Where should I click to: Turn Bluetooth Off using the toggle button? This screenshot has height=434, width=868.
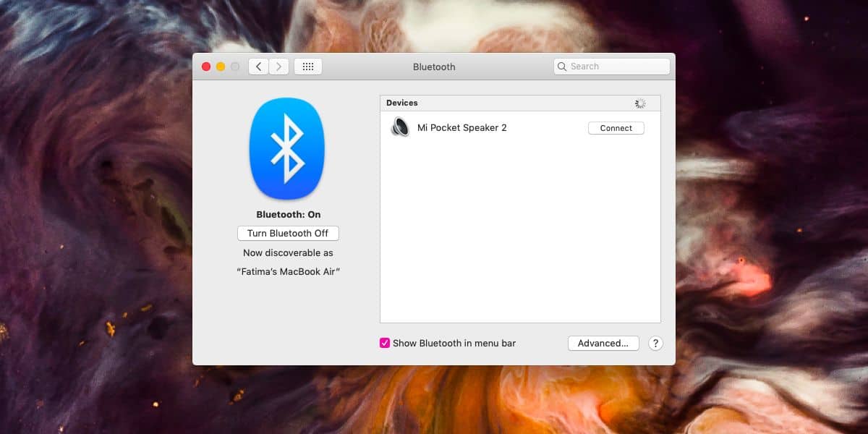pyautogui.click(x=288, y=233)
